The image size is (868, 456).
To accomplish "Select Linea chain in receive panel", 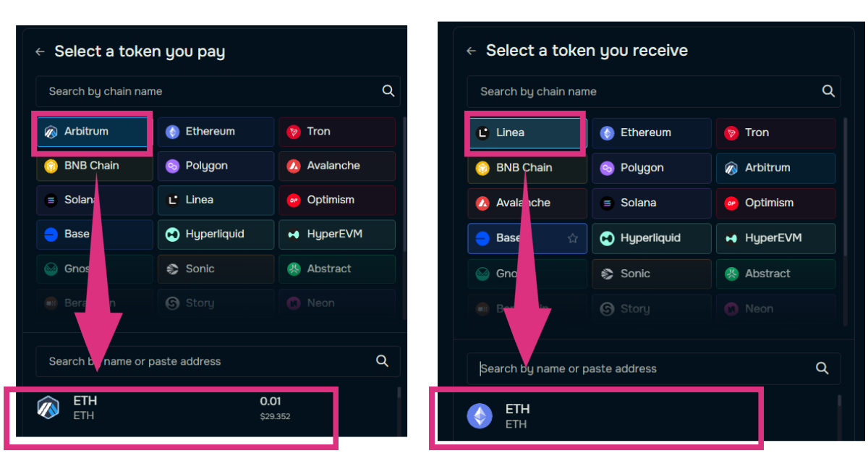I will click(526, 133).
